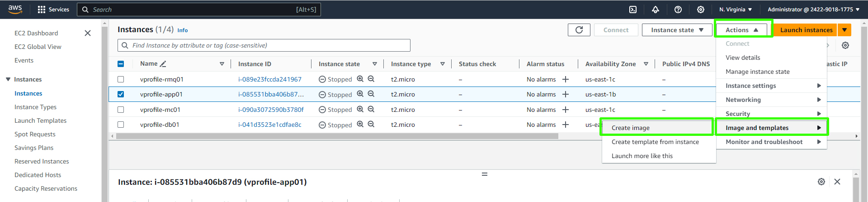This screenshot has height=202, width=868.
Task: Open the Services grid menu
Action: (53, 10)
